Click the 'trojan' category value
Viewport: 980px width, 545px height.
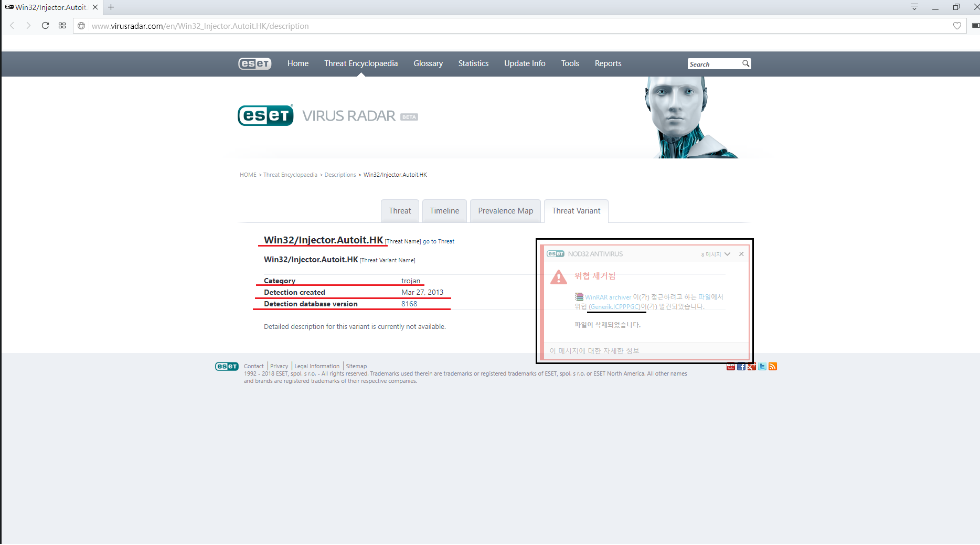(x=411, y=281)
